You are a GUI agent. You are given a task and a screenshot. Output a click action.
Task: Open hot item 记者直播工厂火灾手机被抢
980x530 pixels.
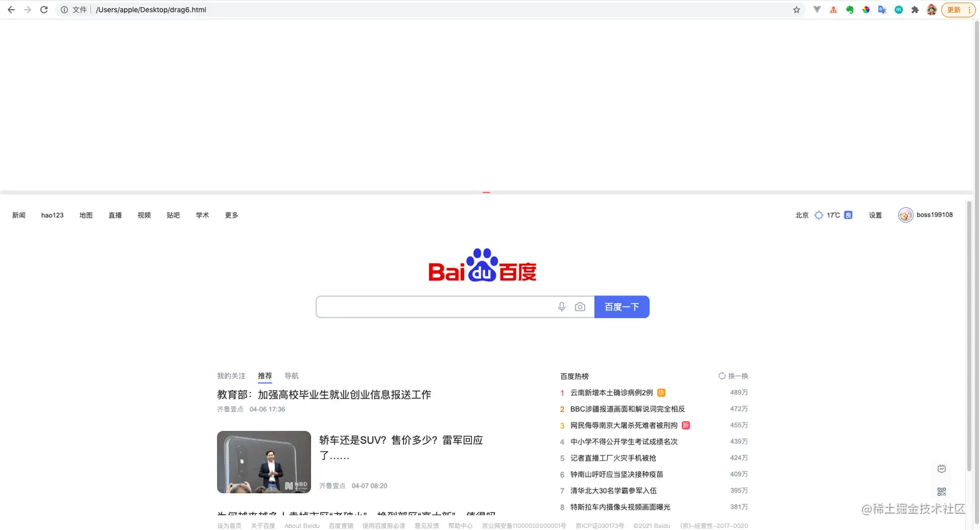point(613,458)
